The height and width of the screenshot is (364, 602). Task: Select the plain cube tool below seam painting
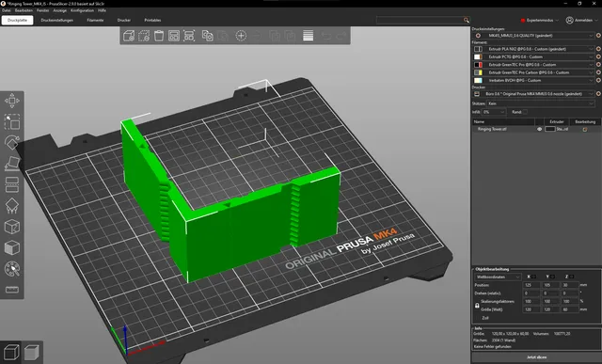click(12, 247)
